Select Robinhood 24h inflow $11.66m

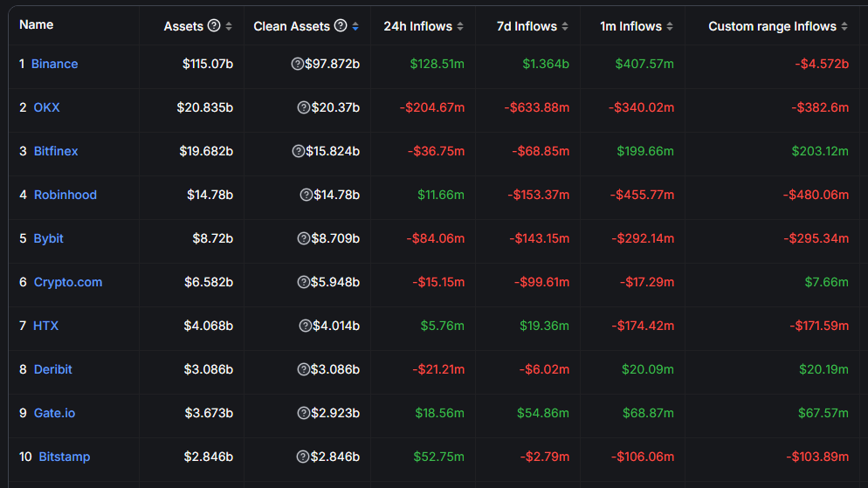441,195
